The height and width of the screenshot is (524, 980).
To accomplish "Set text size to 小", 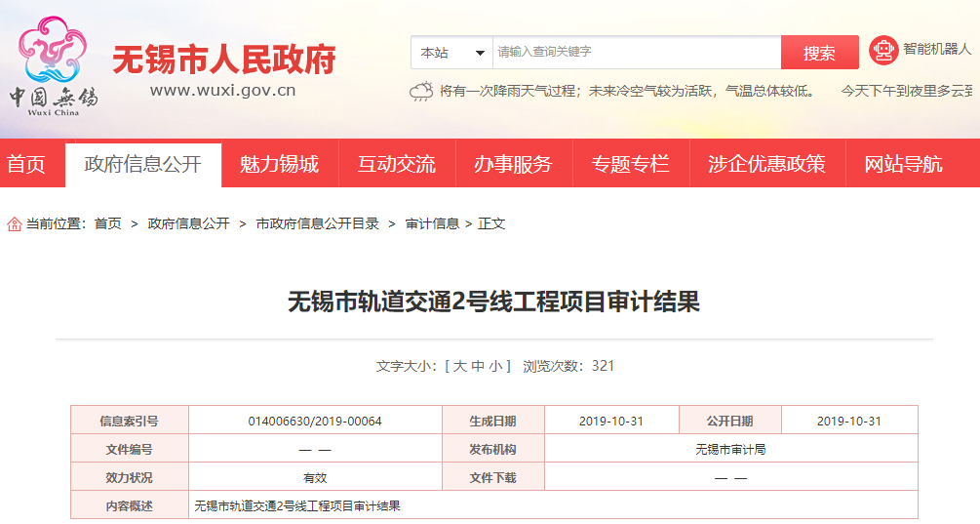I will [x=495, y=366].
